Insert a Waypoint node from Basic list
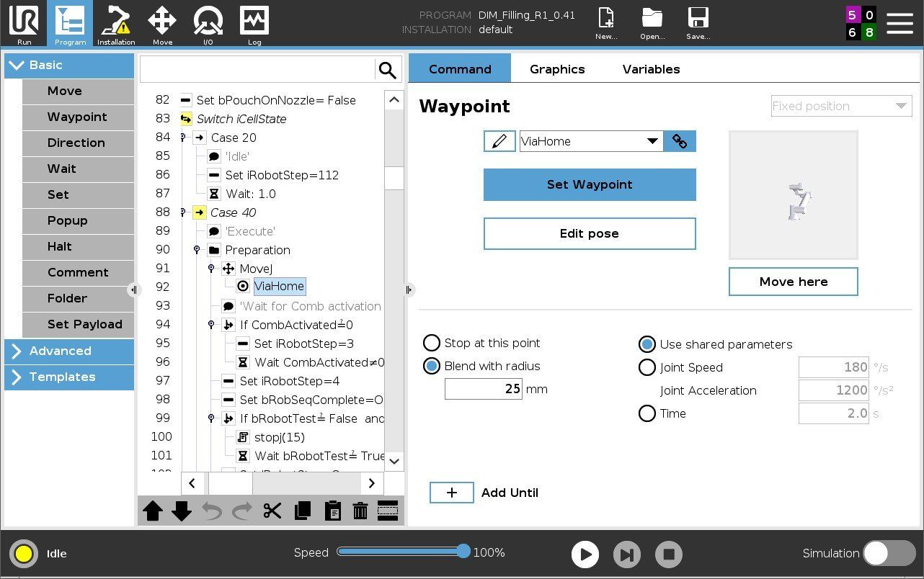Screen dimensions: 924x579 [x=78, y=117]
